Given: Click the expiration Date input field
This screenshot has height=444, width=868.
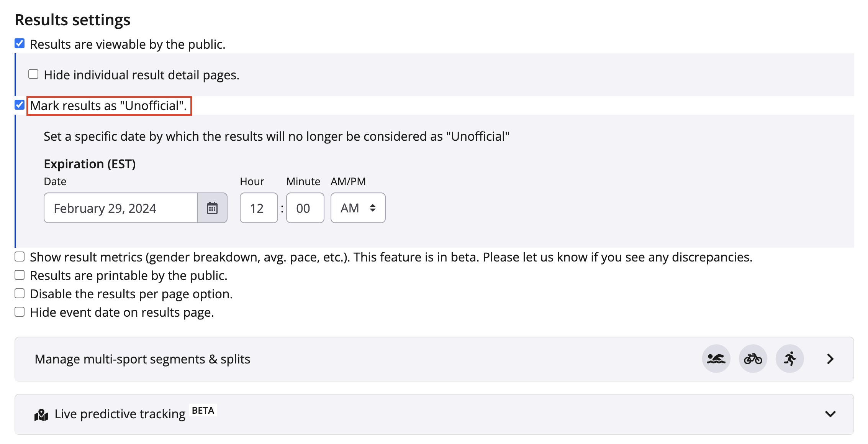Looking at the screenshot, I should click(x=121, y=208).
